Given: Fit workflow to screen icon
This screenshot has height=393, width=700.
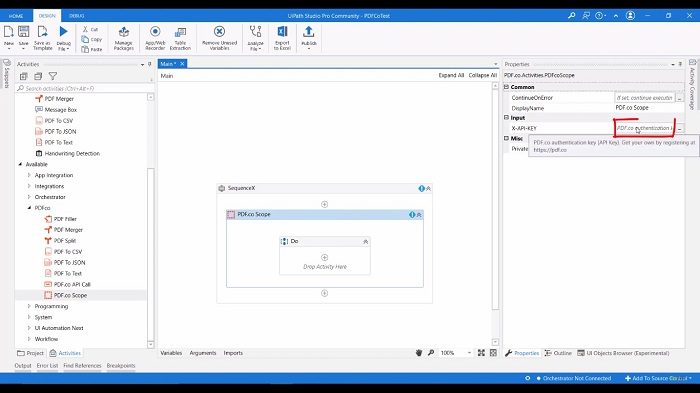Looking at the screenshot, I should point(481,353).
